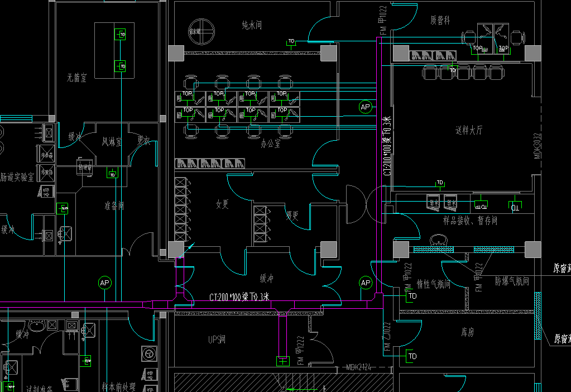Select the AP symbol beside the office desks
Image resolution: width=571 pixels, height=392 pixels.
[x=365, y=107]
